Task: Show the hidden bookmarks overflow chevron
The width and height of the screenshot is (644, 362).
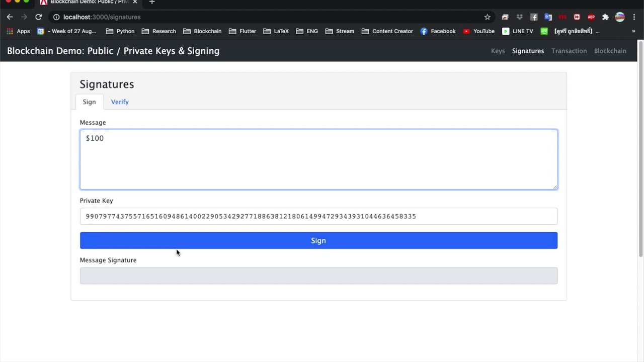Action: 633,31
